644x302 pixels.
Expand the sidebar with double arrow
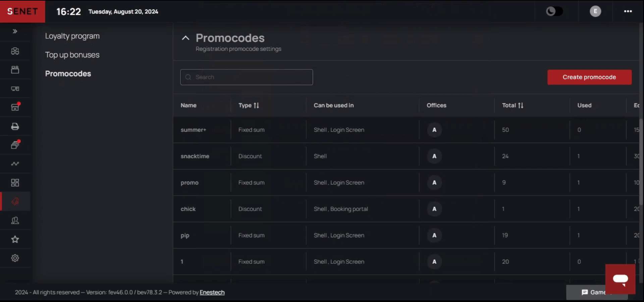(x=15, y=31)
